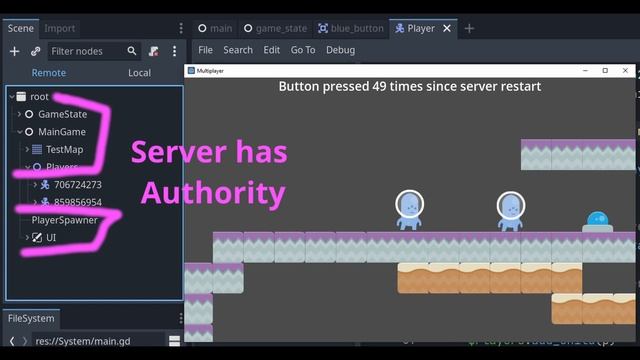Open the Import dock tab
This screenshot has width=640, height=360.
pos(60,28)
